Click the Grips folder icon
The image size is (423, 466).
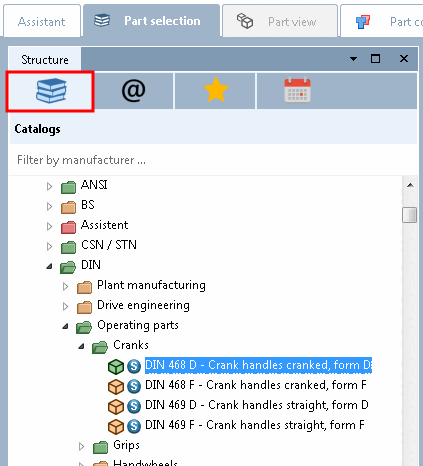click(x=100, y=447)
